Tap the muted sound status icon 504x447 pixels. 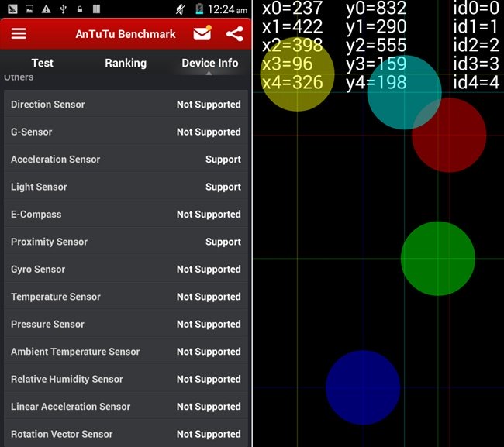point(181,9)
